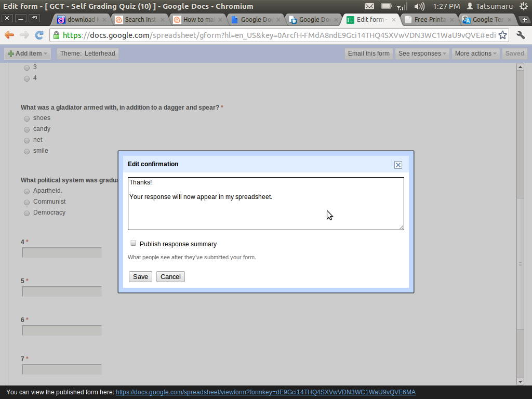Select the "Democracy" answer radio button
Image resolution: width=532 pixels, height=399 pixels.
pos(26,212)
